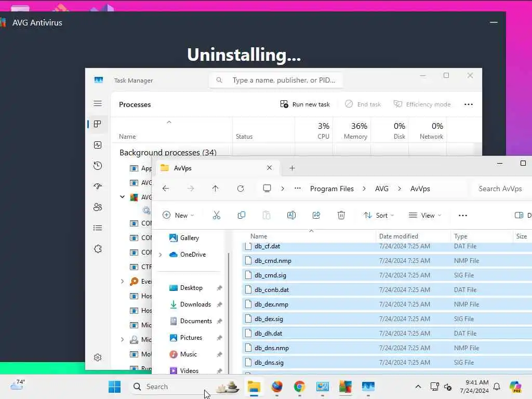Open the Sort dropdown
Screen dimensions: 532x399
(379, 215)
